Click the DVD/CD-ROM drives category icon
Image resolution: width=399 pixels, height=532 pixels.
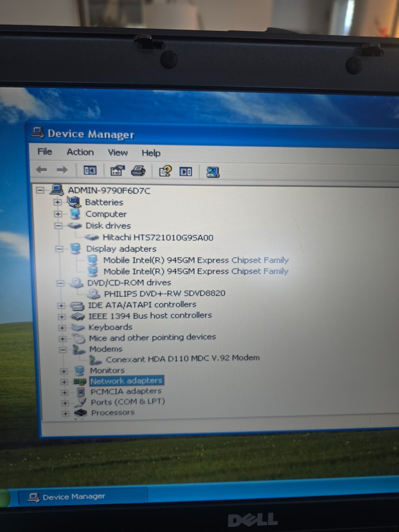[x=77, y=283]
